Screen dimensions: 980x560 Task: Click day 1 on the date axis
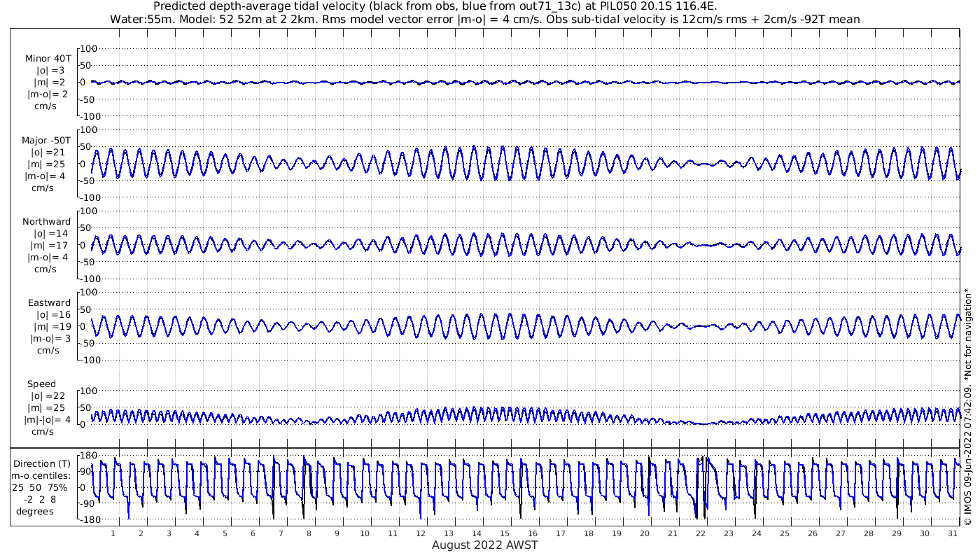pyautogui.click(x=113, y=533)
